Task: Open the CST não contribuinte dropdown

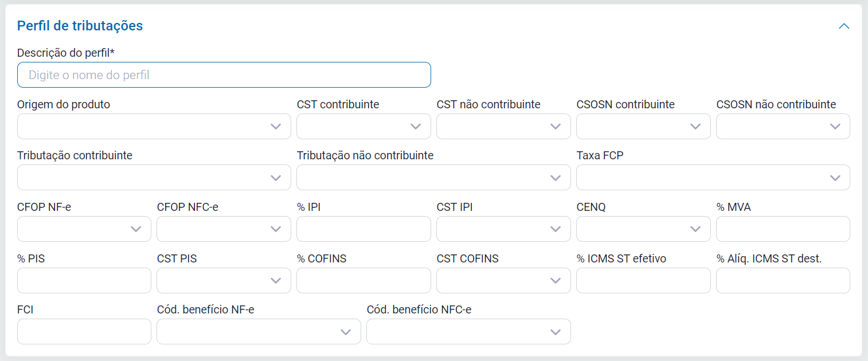Action: pyautogui.click(x=503, y=127)
